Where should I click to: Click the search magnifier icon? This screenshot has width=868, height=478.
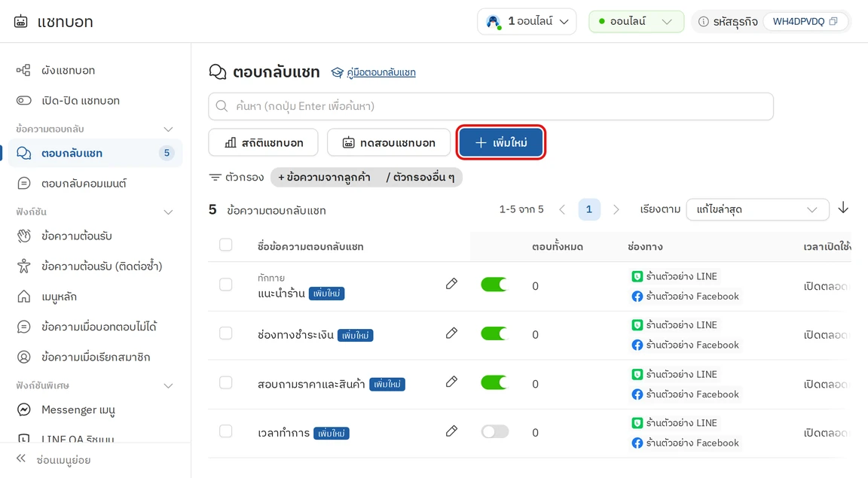tap(222, 105)
